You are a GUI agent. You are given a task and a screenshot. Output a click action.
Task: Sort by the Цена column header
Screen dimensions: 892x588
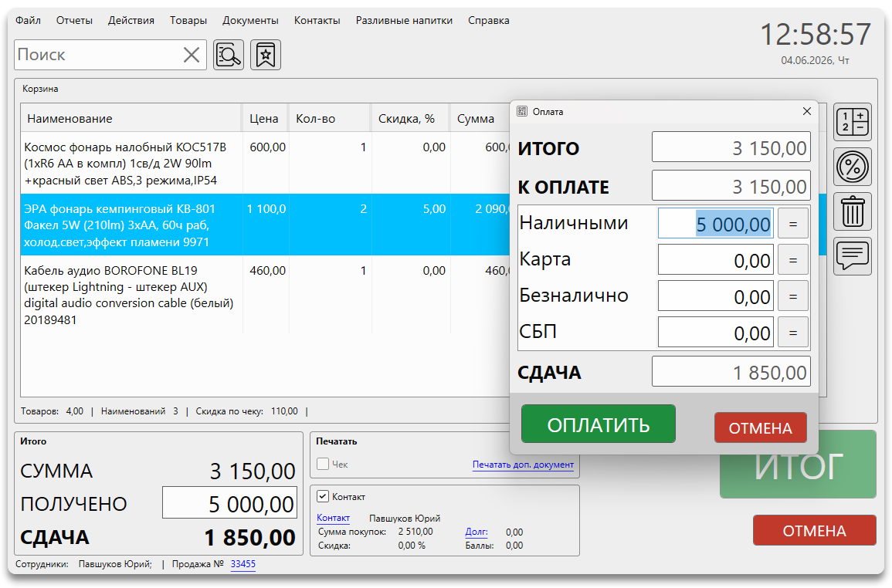point(265,119)
